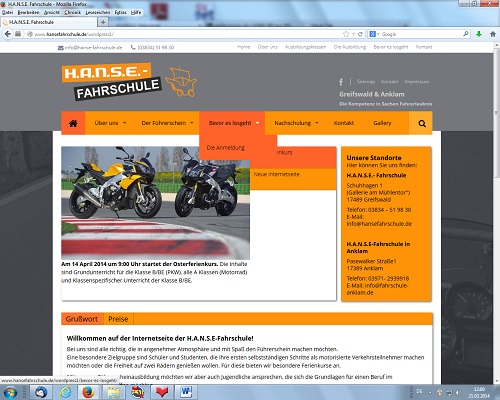
Task: Click Die Ausbildung top link
Action: point(350,47)
